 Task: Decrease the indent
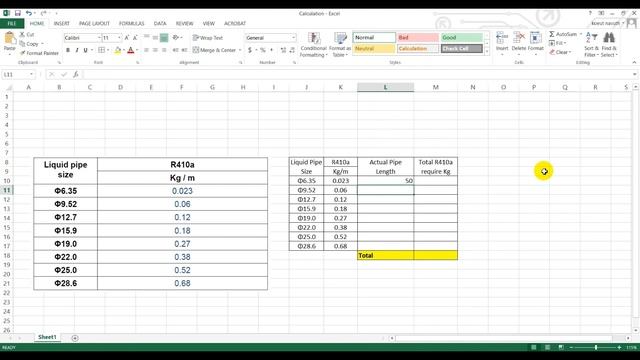click(176, 50)
